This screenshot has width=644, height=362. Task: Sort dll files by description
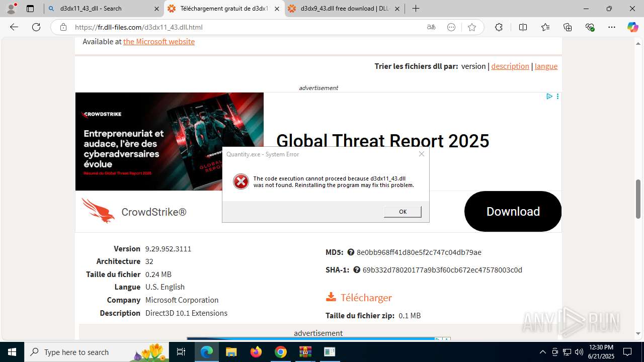510,66
